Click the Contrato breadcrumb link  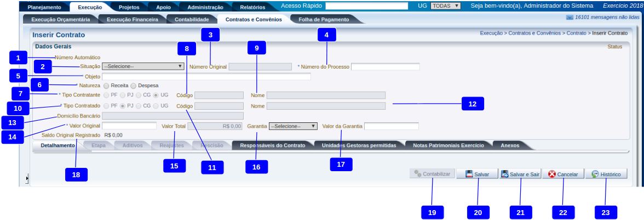(576, 33)
